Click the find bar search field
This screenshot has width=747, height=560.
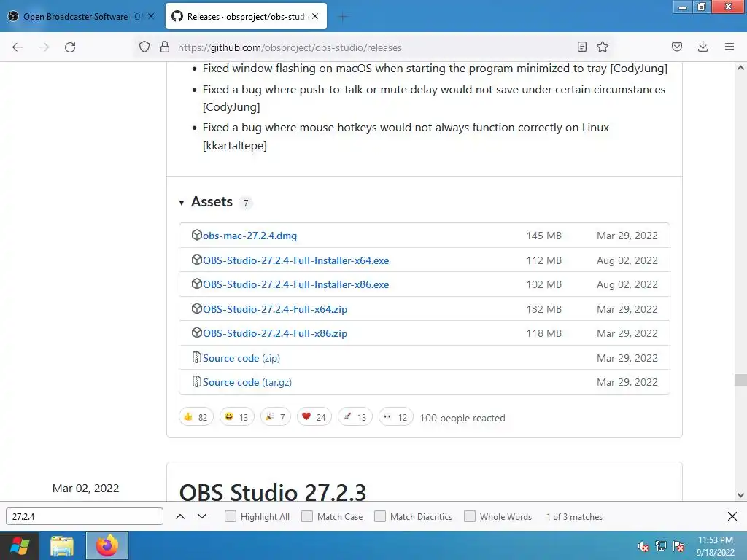[x=85, y=517]
